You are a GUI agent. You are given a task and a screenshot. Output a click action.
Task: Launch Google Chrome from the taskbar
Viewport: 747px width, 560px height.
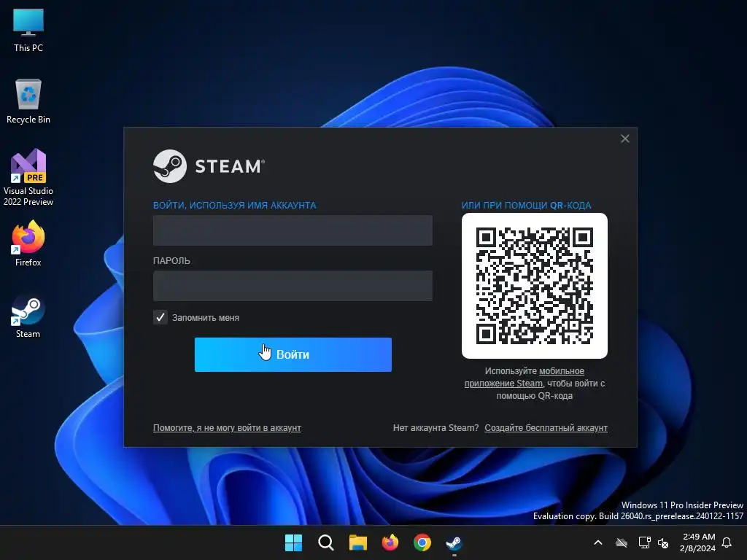tap(422, 542)
